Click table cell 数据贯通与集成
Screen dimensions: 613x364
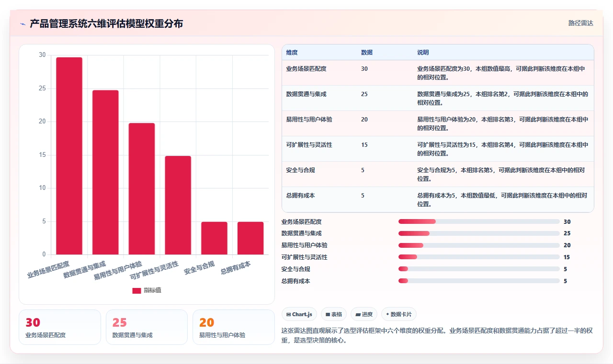306,94
